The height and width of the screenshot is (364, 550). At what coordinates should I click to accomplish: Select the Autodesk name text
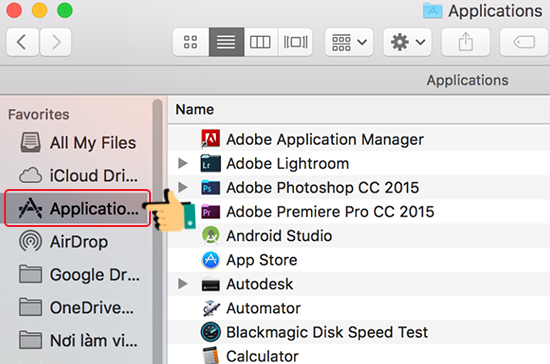click(x=260, y=284)
